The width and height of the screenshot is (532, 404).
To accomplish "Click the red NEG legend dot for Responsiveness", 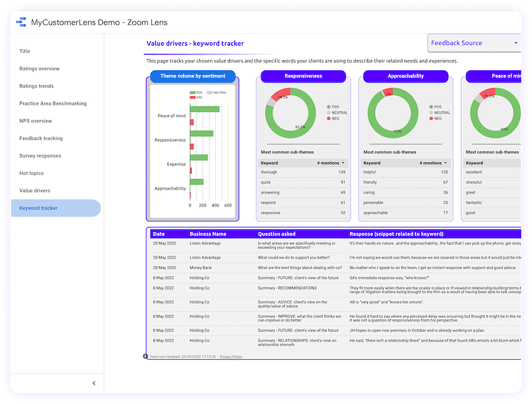I will (x=329, y=119).
